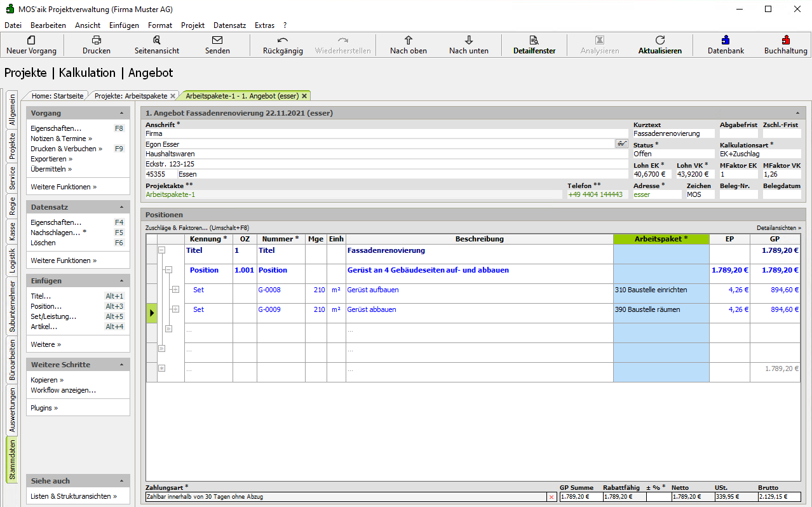The height and width of the screenshot is (507, 812).
Task: Click the MOS'aik app icon in title bar
Action: (10, 10)
